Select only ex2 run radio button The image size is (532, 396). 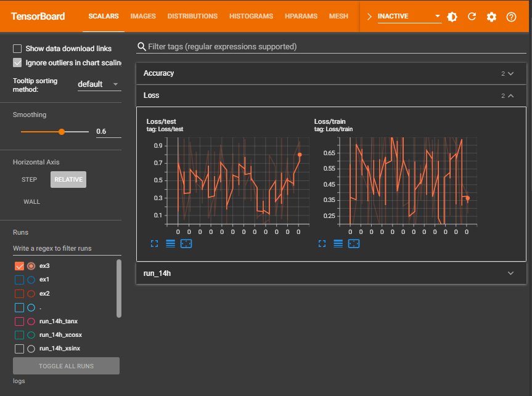[x=31, y=294]
